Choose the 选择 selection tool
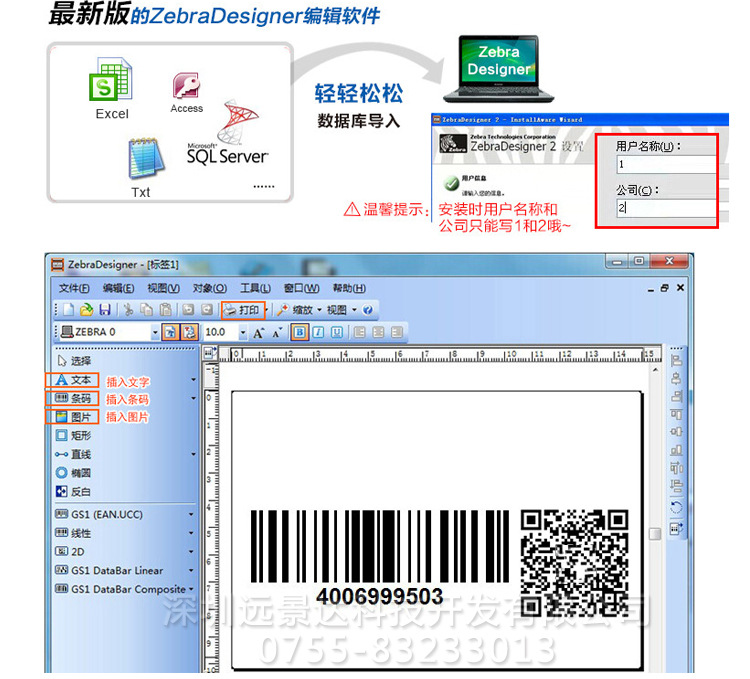Image resolution: width=750 pixels, height=679 pixels. [74, 361]
